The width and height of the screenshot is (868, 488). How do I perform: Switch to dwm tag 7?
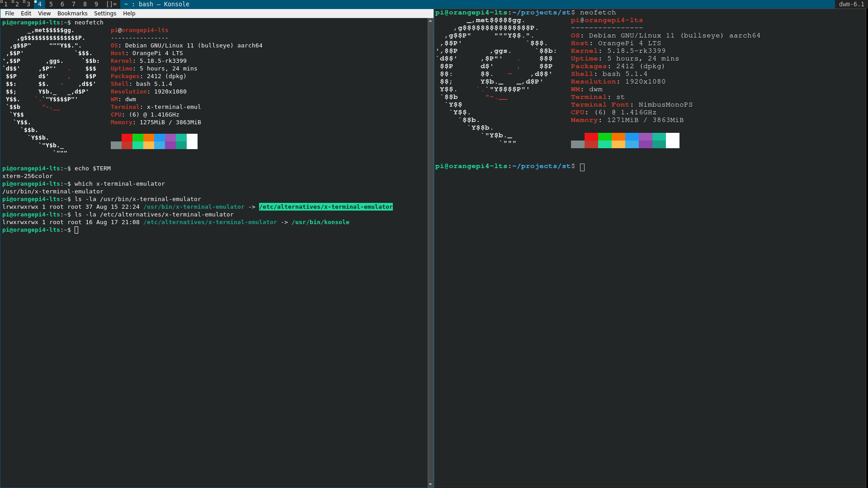pos(73,4)
